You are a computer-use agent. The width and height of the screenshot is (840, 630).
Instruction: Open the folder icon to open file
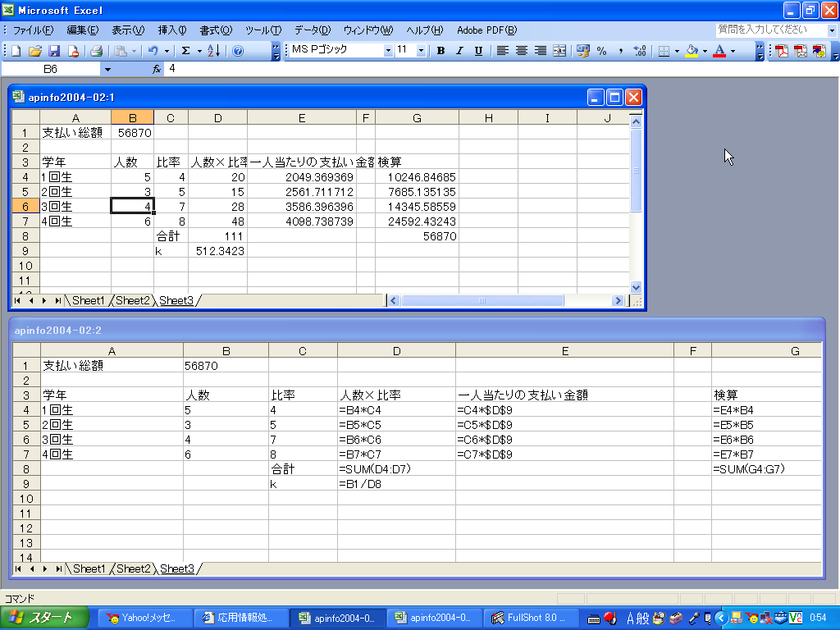35,51
